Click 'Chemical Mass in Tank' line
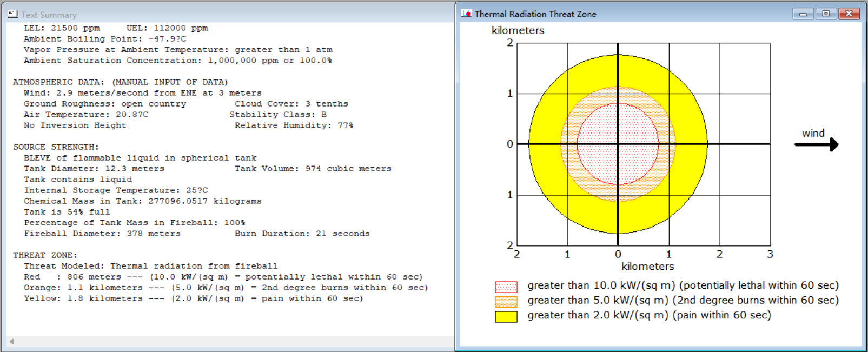This screenshot has width=868, height=352. pos(143,201)
